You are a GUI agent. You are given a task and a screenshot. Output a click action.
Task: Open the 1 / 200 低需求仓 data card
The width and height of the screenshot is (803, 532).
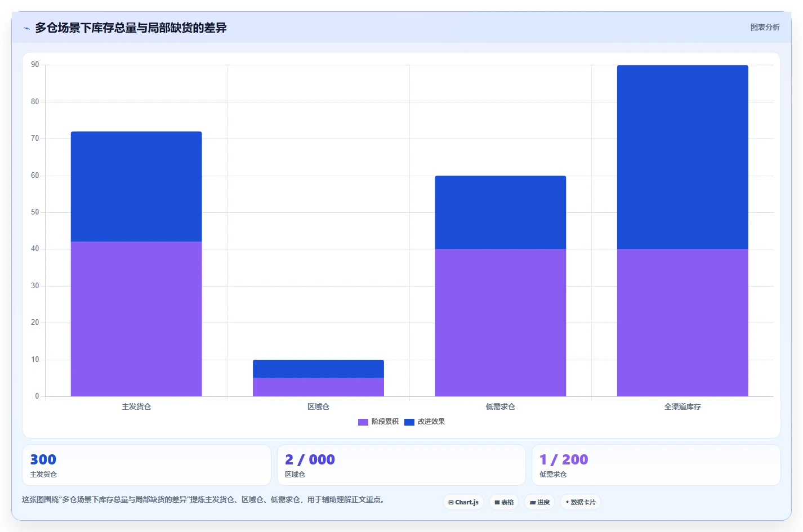click(x=656, y=465)
